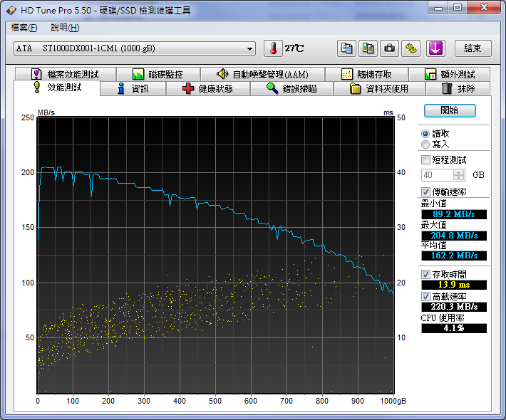The width and height of the screenshot is (506, 420).
Task: Click the 204.8 MB/s maximum value
Action: point(454,236)
